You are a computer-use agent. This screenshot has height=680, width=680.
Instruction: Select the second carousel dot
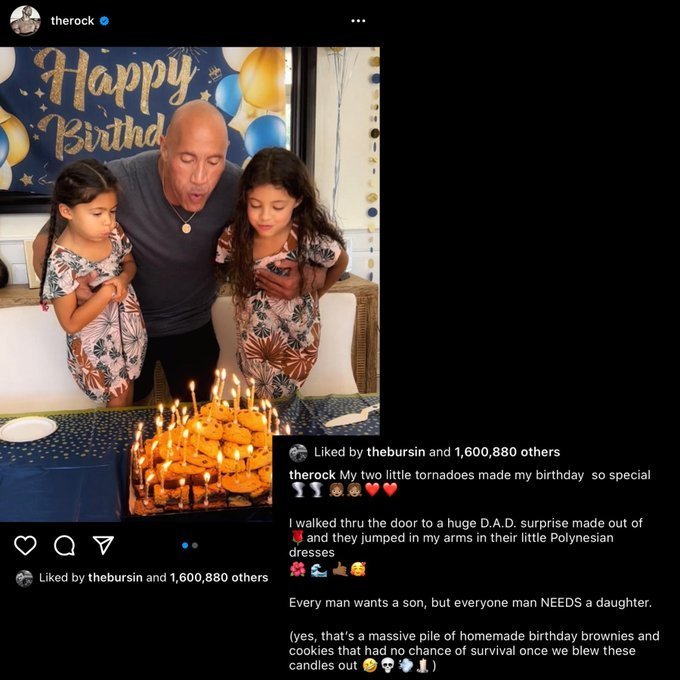coord(195,546)
